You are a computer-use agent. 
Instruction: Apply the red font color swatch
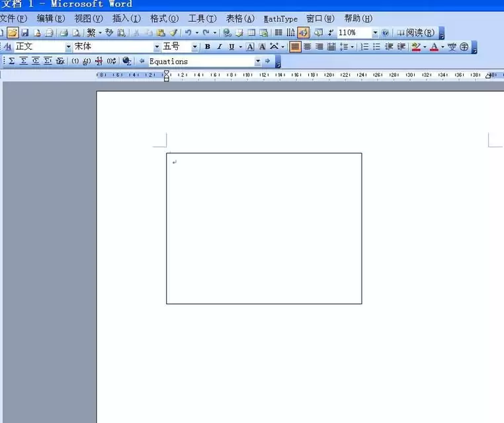(434, 47)
